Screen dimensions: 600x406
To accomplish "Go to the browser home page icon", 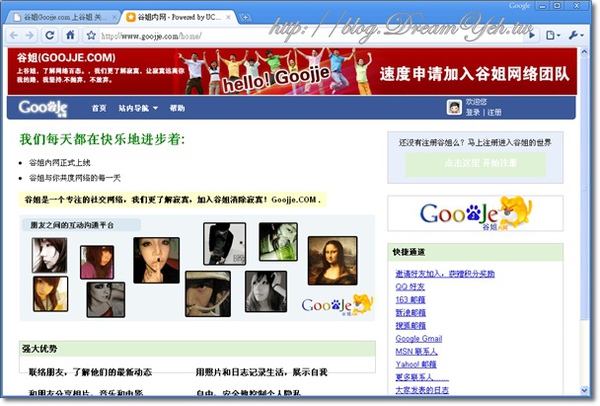I will [x=70, y=36].
